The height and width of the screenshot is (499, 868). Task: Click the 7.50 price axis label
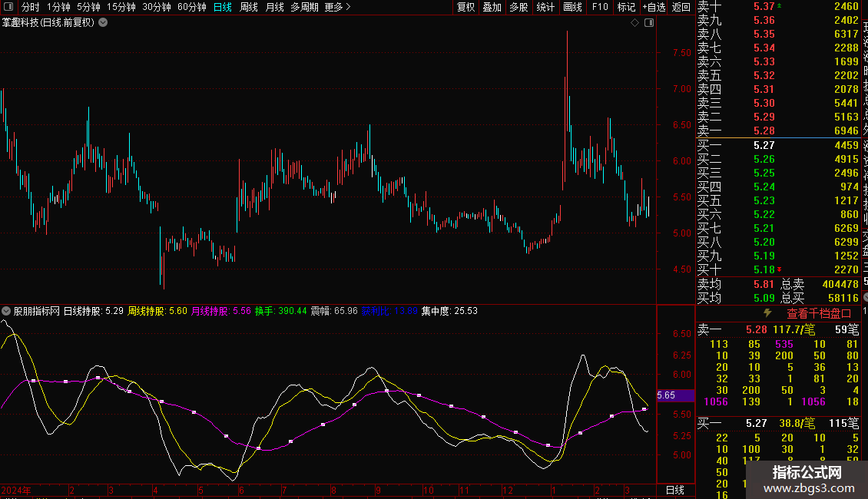click(681, 52)
